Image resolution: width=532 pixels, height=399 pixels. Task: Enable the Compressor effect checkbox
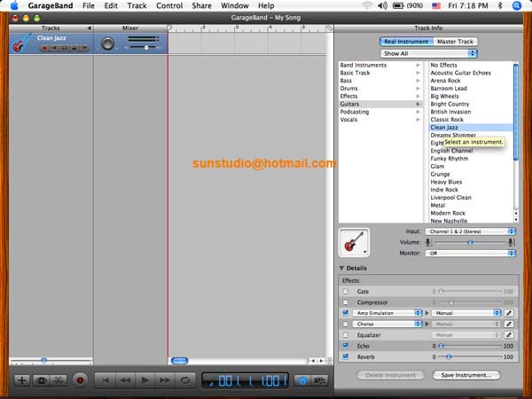pos(346,302)
